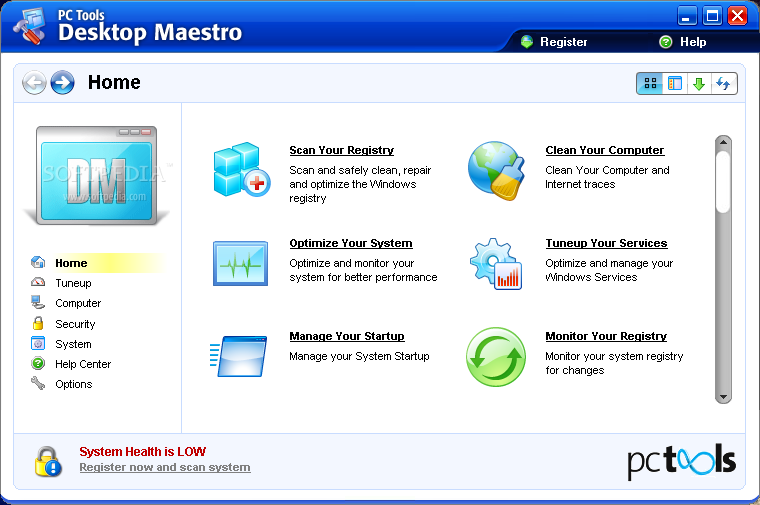The height and width of the screenshot is (505, 760).
Task: Click Register now and scan system link
Action: [165, 467]
